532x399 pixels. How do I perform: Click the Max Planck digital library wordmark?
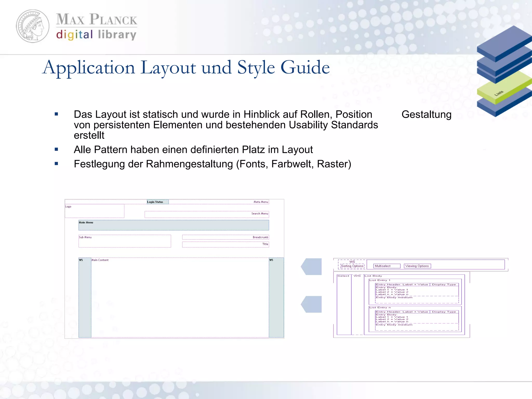tap(97, 26)
